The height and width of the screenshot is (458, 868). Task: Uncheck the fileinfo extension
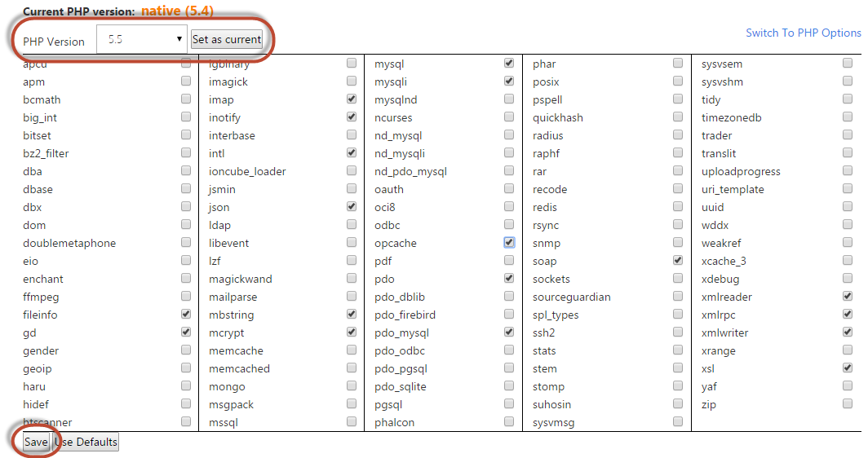point(186,315)
